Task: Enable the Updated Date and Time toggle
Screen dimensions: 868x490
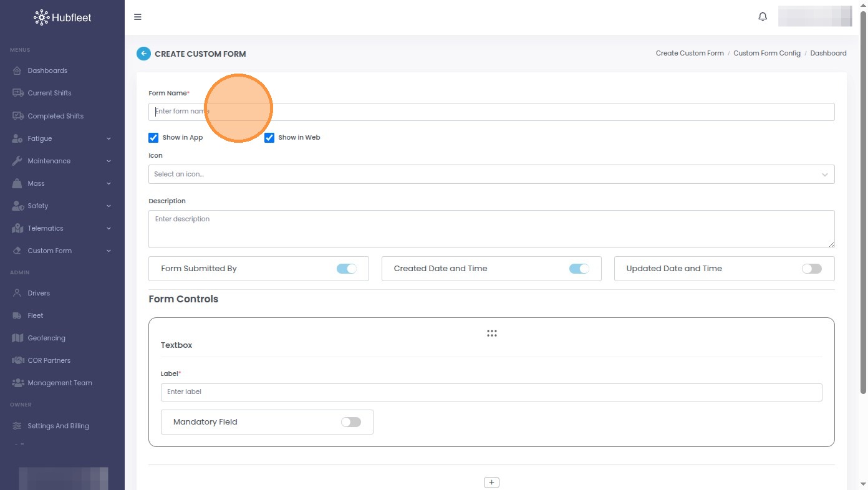Action: coord(812,269)
